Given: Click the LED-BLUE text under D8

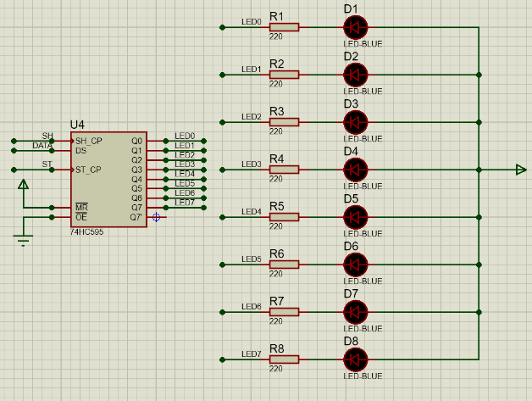Looking at the screenshot, I should [x=363, y=376].
